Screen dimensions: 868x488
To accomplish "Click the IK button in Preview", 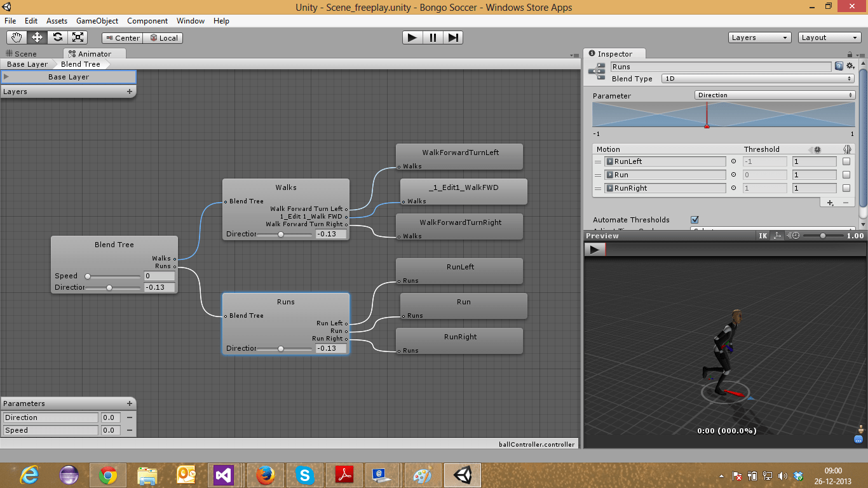I will [763, 236].
